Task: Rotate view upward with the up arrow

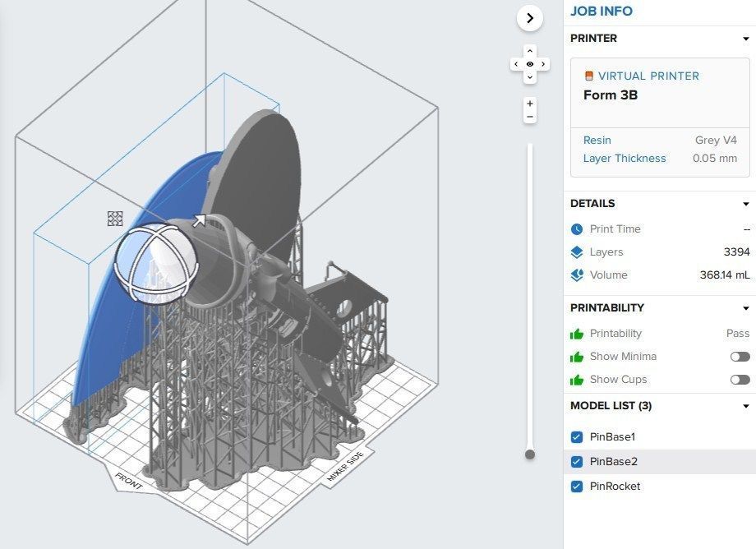Action: pyautogui.click(x=530, y=51)
